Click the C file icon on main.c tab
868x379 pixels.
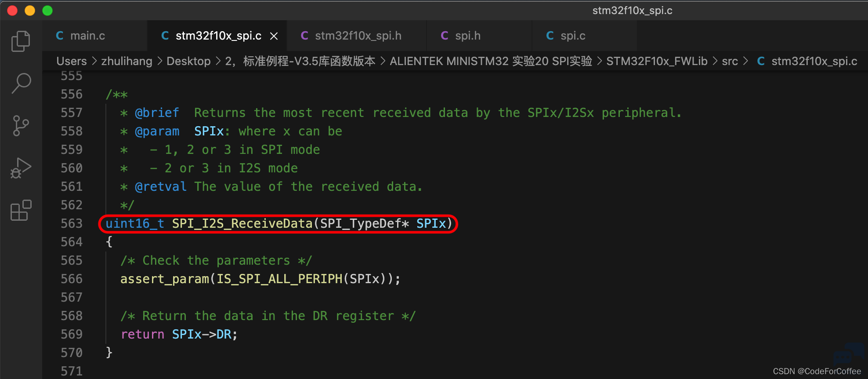[x=60, y=36]
